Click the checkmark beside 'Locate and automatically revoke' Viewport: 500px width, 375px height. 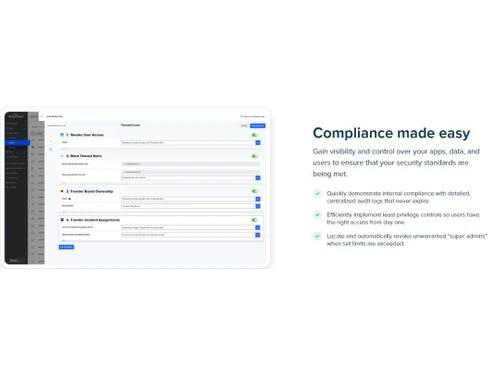(x=317, y=236)
